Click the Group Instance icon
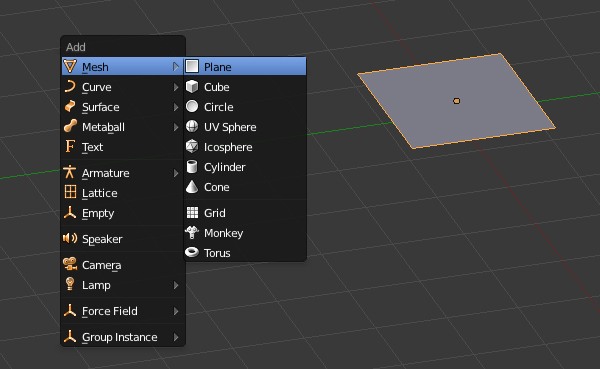Viewport: 600px width, 369px height. pos(70,336)
